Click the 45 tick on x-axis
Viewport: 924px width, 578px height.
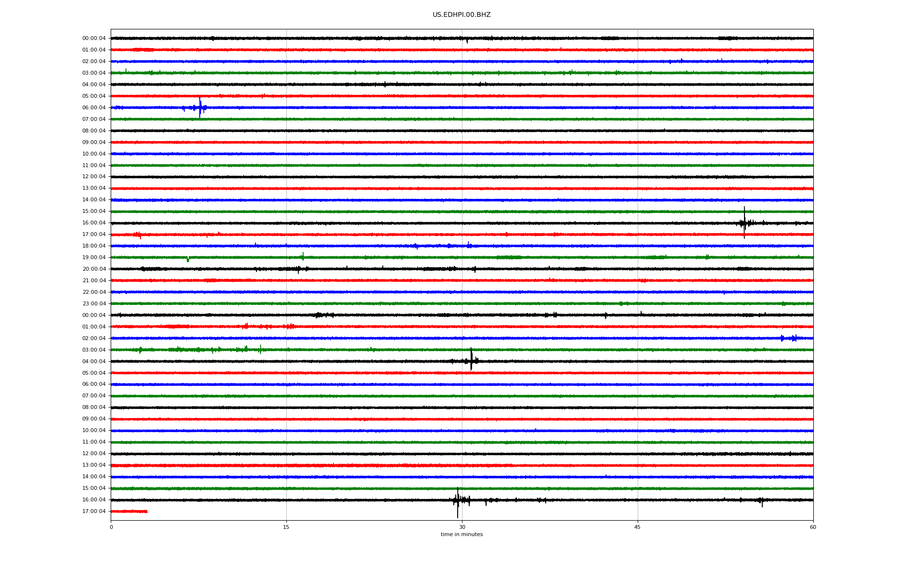click(637, 527)
